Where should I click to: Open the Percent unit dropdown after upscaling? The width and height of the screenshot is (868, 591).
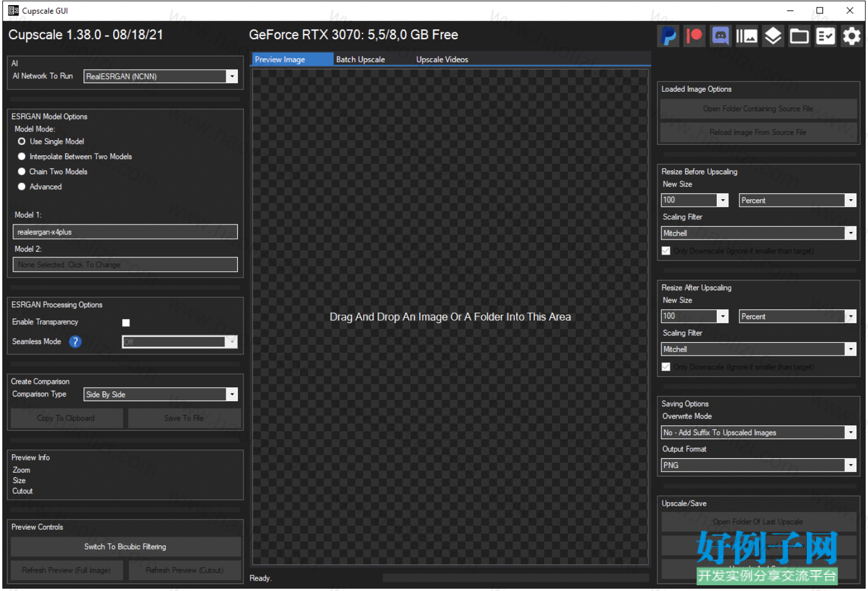click(x=797, y=316)
